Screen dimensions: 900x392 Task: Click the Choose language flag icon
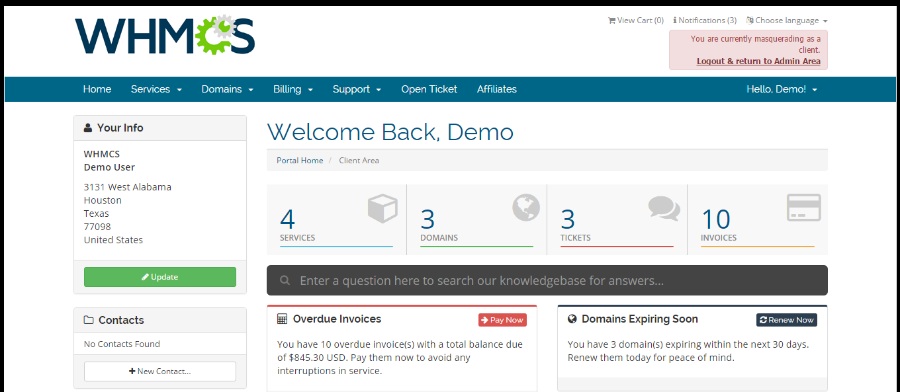point(750,21)
